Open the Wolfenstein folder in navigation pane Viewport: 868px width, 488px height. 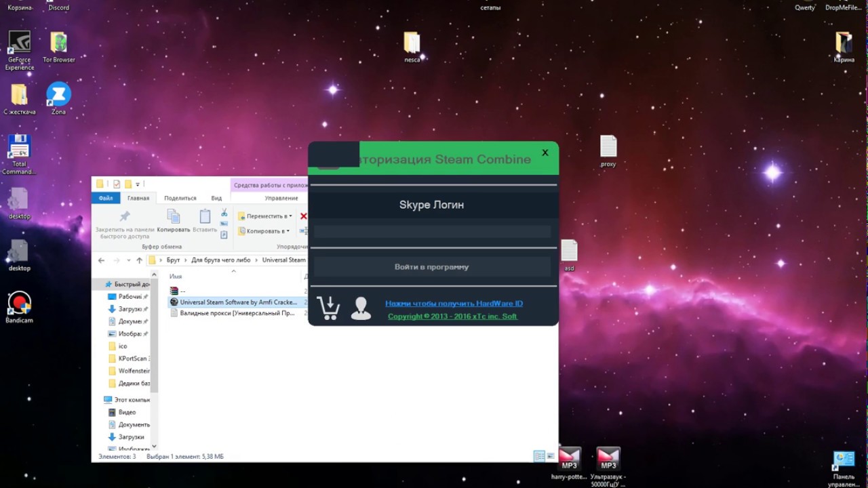129,371
